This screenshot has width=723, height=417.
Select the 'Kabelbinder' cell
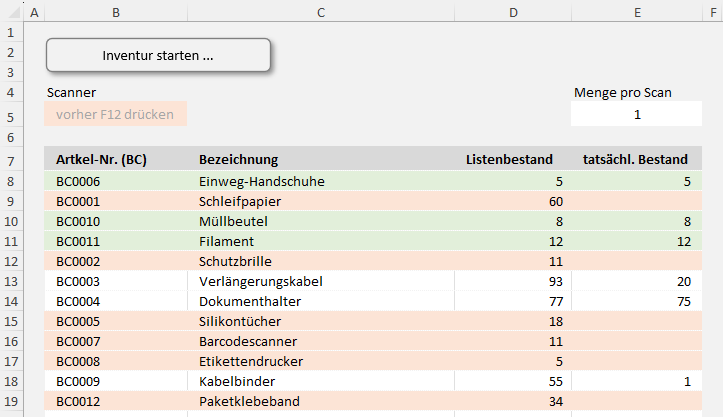click(x=236, y=381)
